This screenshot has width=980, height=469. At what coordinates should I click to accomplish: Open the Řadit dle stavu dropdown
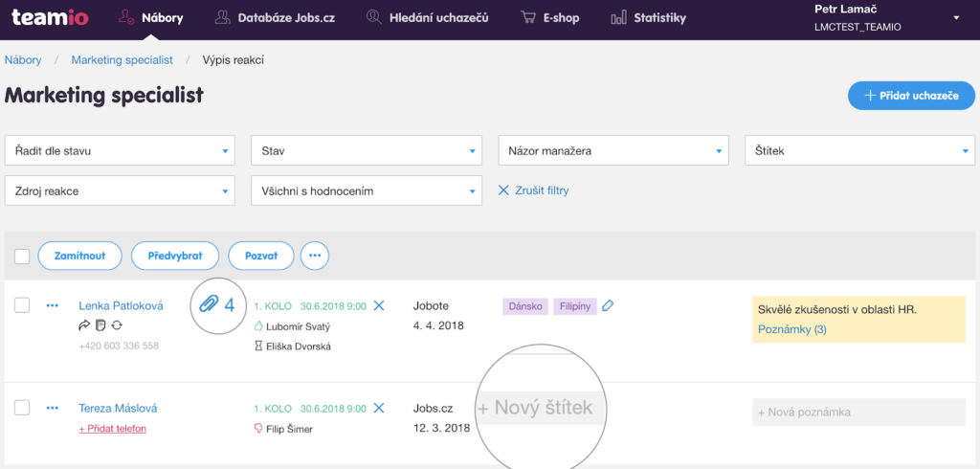point(120,150)
